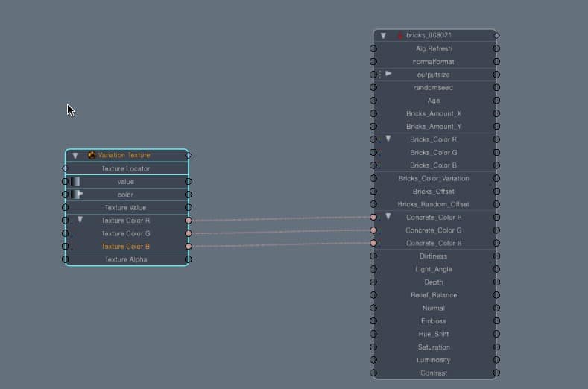Expand the outputsize channel group
Viewport: 588px width, 389px height.
[x=388, y=74]
